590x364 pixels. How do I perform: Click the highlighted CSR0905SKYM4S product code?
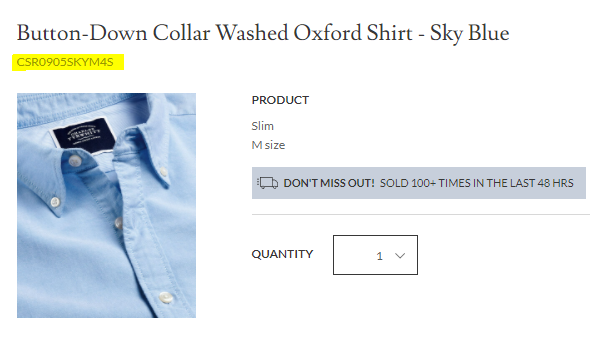65,62
